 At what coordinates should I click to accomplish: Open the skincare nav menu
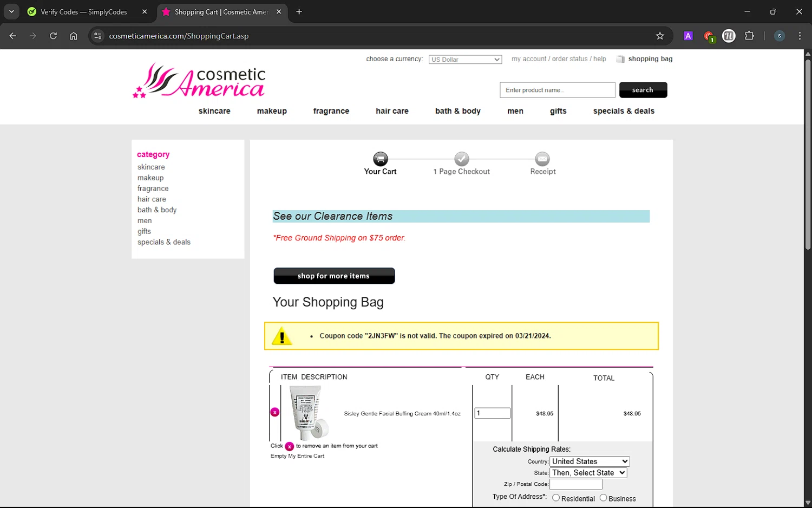click(x=214, y=111)
